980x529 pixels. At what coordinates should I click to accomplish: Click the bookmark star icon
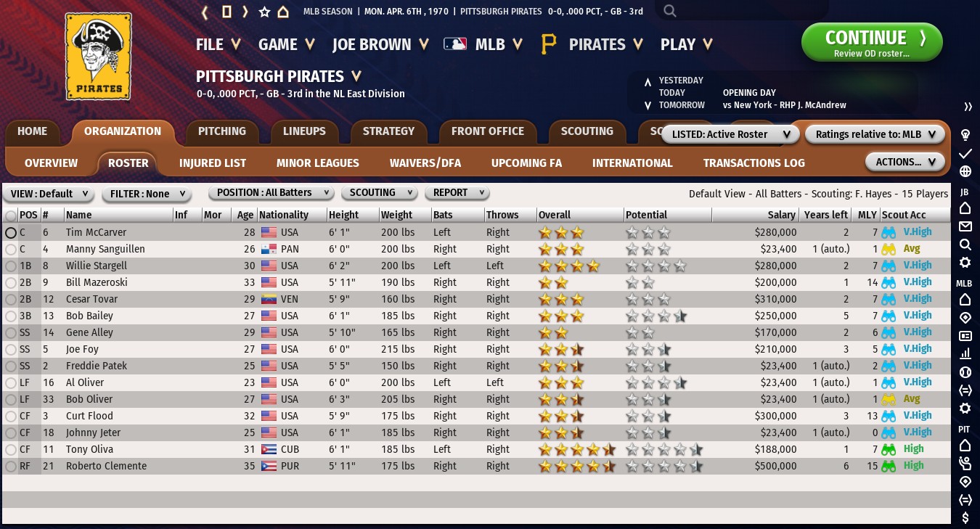pos(264,12)
